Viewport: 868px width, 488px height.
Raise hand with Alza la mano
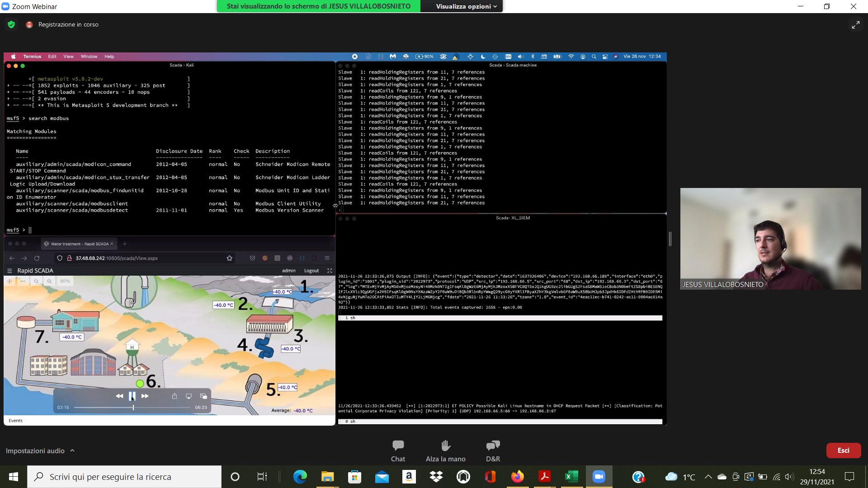pos(445,450)
